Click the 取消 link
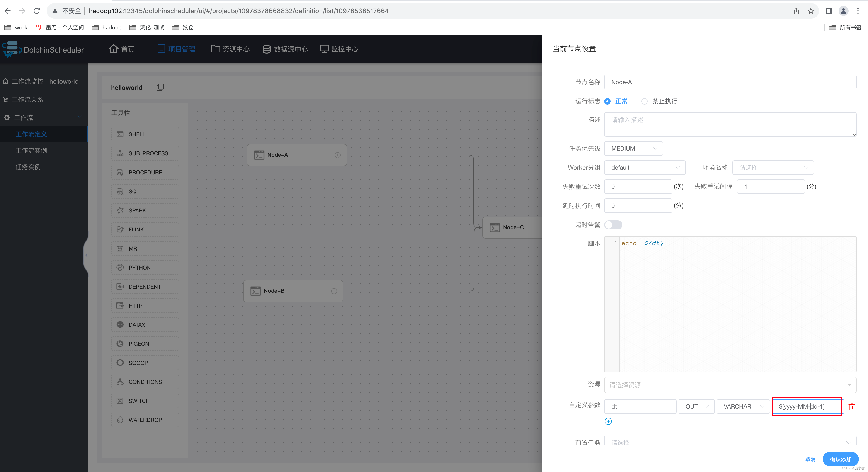Image resolution: width=868 pixels, height=472 pixels. (x=810, y=459)
